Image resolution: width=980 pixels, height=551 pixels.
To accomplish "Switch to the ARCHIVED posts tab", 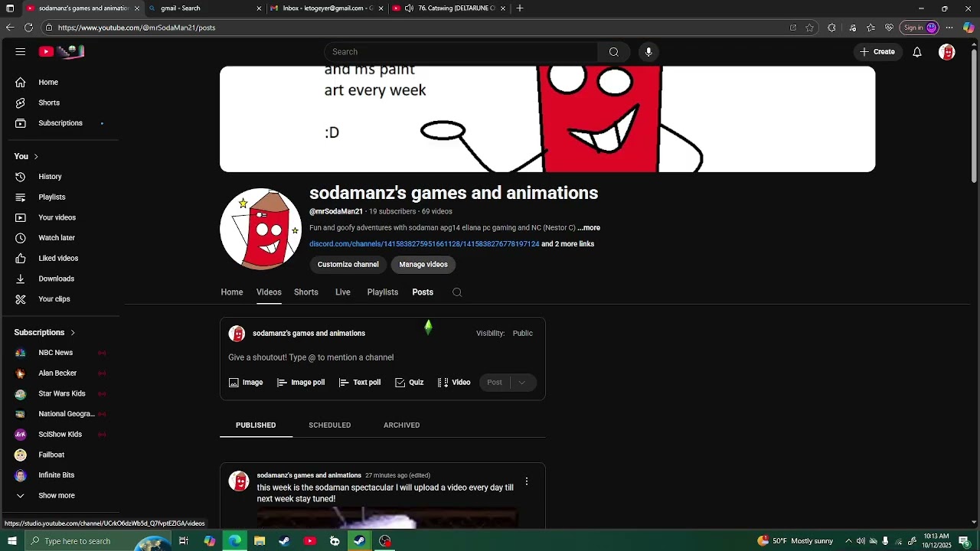I will [x=402, y=425].
